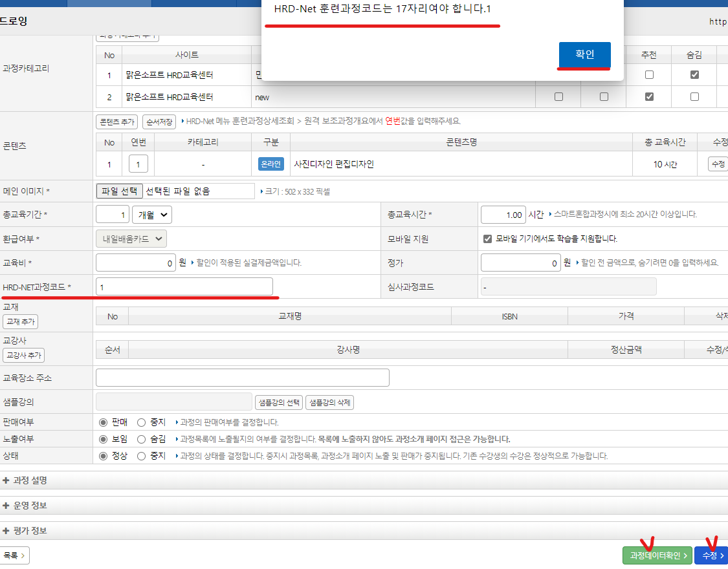Open the 개월 period unit dropdown

point(152,215)
